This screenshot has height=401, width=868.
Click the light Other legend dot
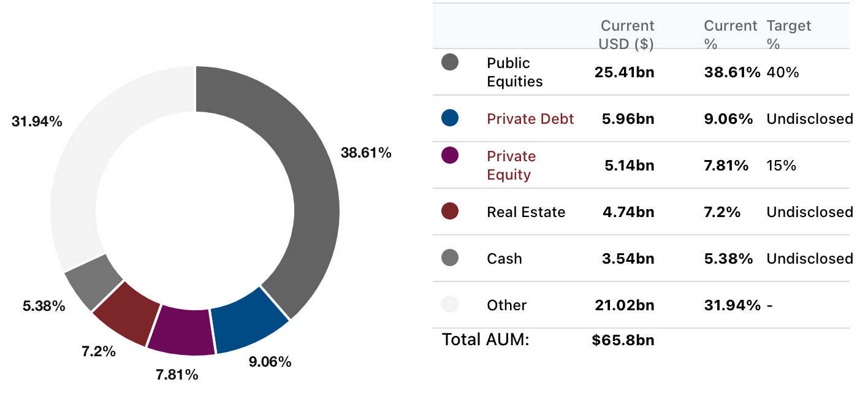coord(450,305)
